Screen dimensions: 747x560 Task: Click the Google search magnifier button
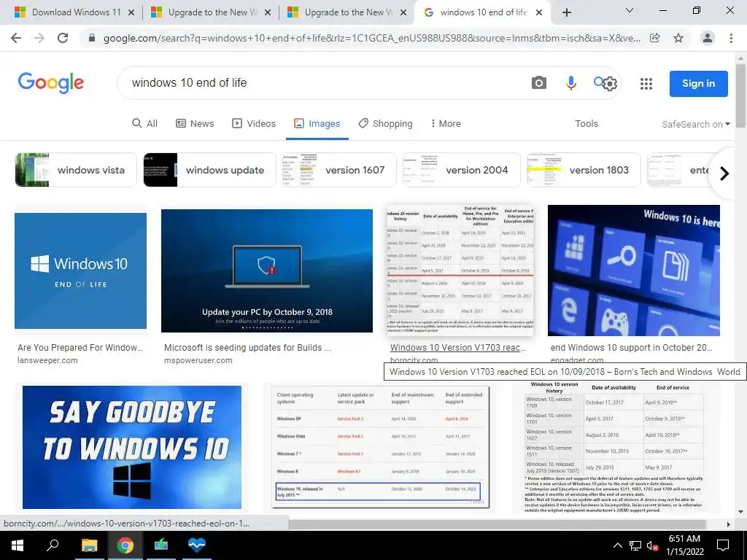[x=598, y=82]
